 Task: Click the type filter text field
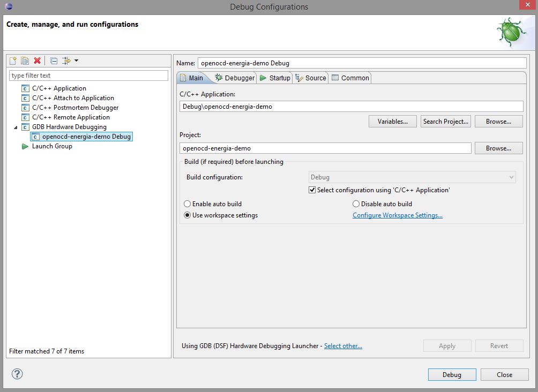coord(88,76)
